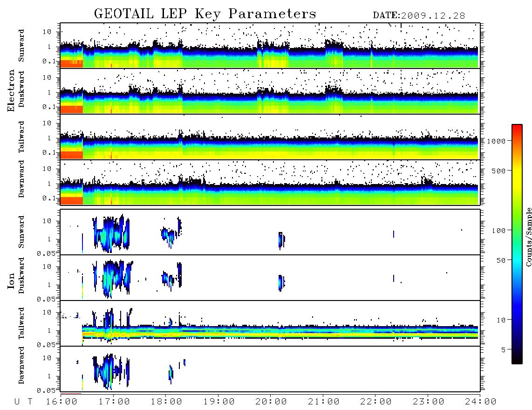Click the '21:00' time tick label
This screenshot has height=410, width=532.
pyautogui.click(x=324, y=402)
